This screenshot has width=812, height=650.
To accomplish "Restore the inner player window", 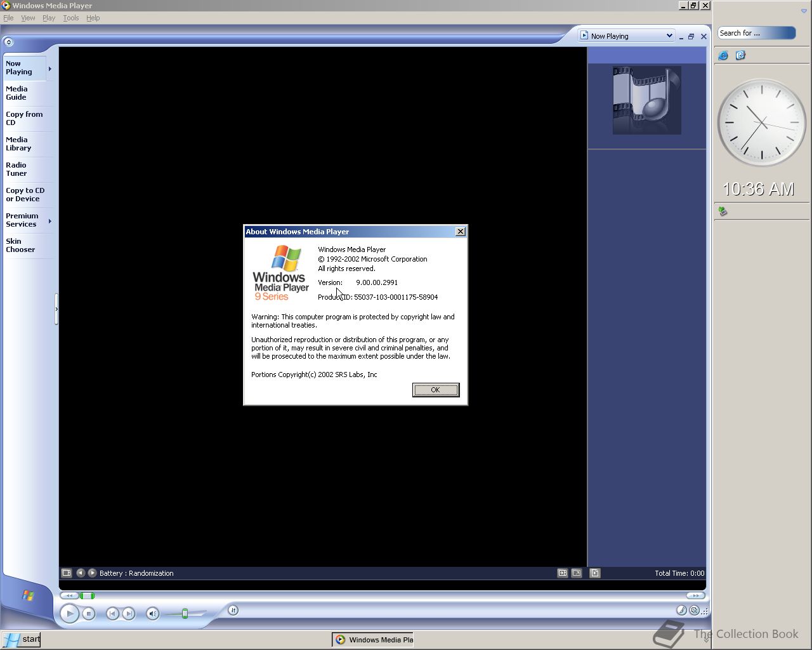I will click(x=691, y=37).
